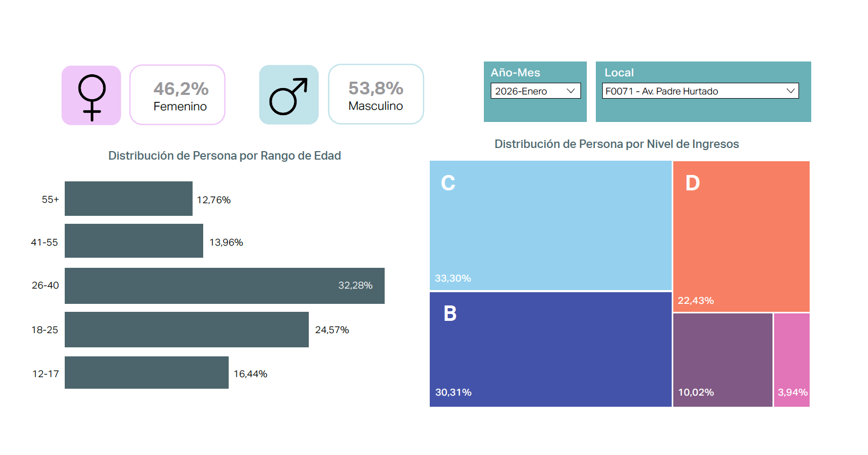This screenshot has width=868, height=455.
Task: Click the male gender symbol icon
Action: point(289,95)
